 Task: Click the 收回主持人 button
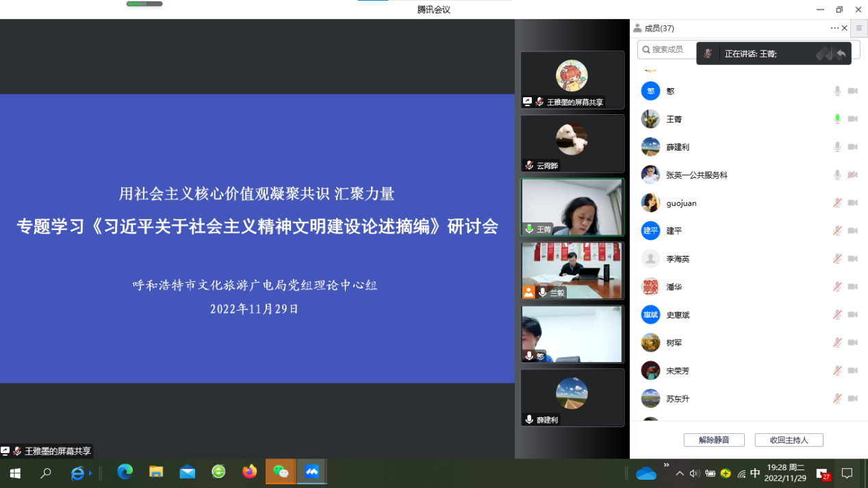point(789,440)
